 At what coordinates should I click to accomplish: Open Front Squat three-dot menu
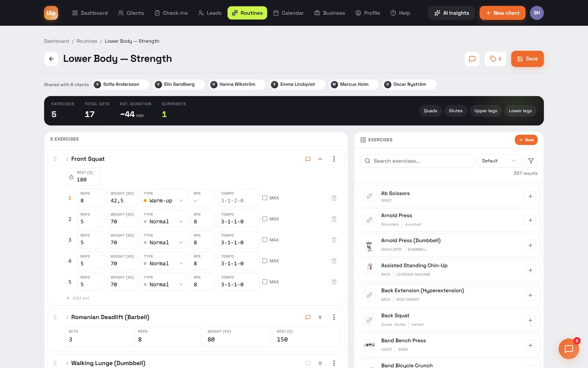[334, 159]
